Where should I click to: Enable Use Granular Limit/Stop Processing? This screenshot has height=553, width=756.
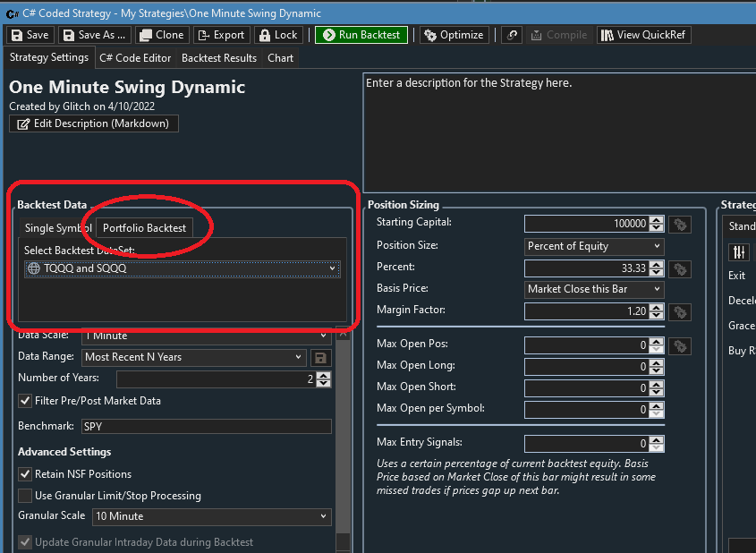[x=25, y=496]
